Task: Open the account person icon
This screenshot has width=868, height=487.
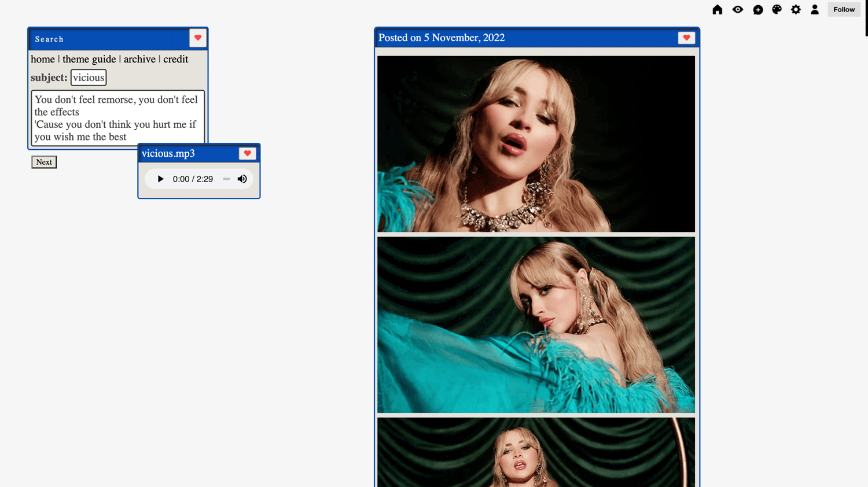Action: pos(815,9)
